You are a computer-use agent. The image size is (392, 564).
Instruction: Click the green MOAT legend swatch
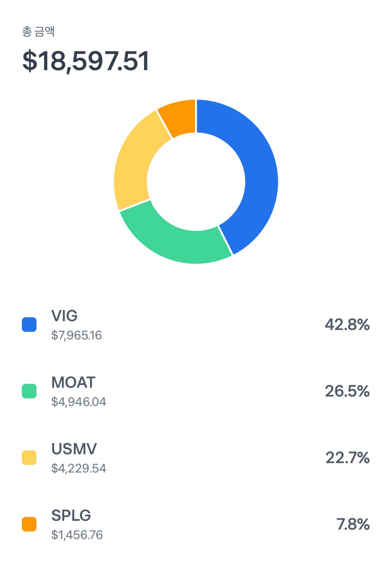pyautogui.click(x=29, y=391)
